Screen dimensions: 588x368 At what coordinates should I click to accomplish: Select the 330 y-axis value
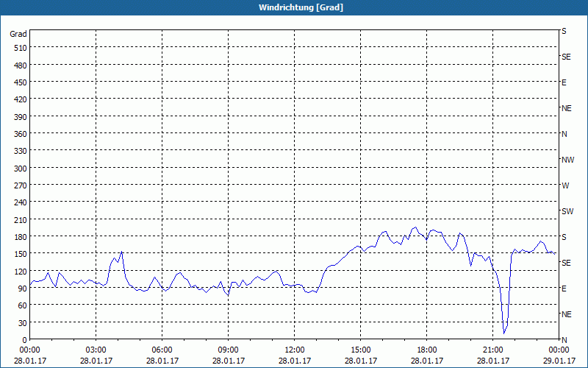tap(21, 151)
